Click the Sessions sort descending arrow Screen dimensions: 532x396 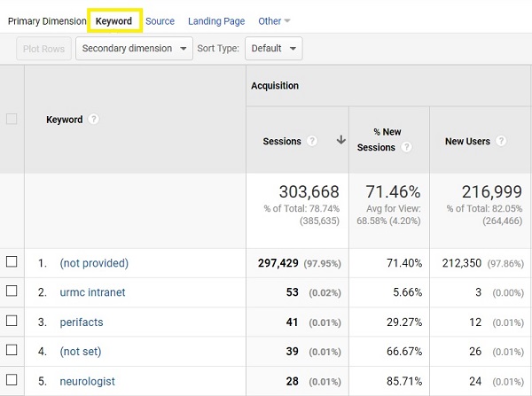pos(340,140)
